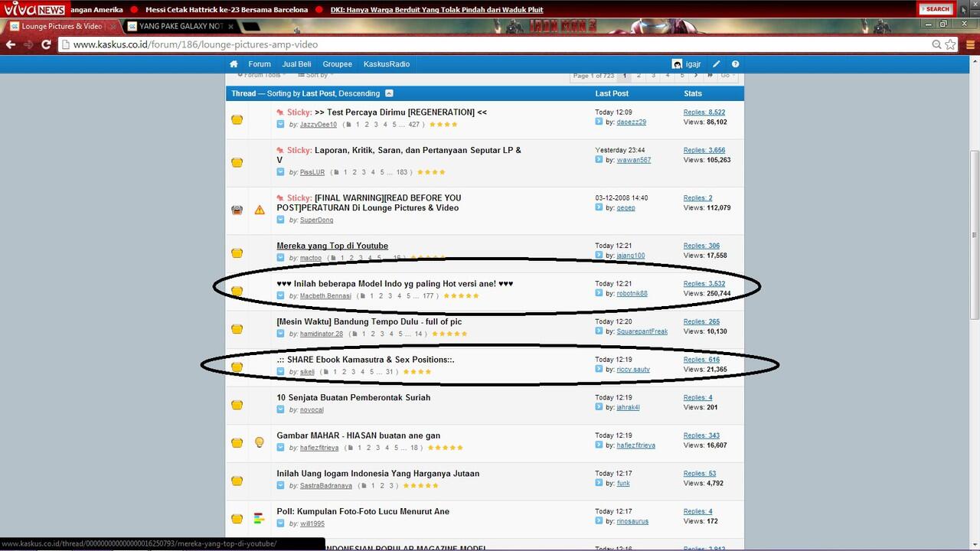The height and width of the screenshot is (551, 980).
Task: Click folder icon of 10 Senjata Buatan thread
Action: [237, 405]
